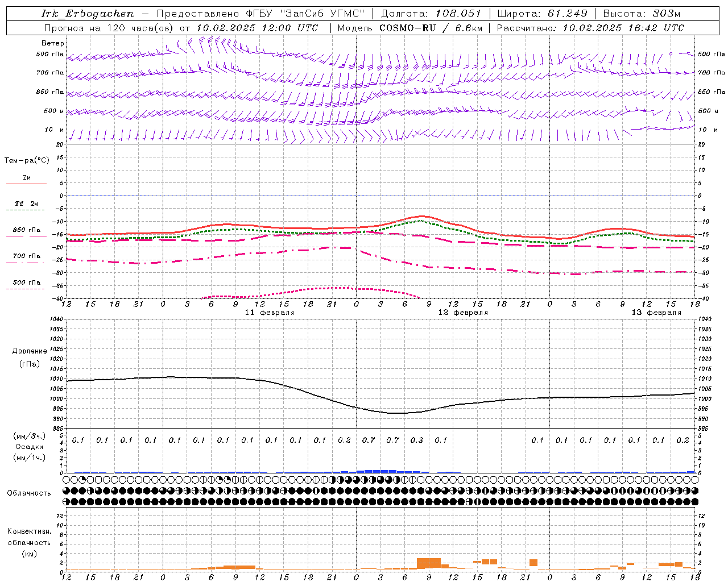Click the computed time 10.02.2025 16:42 UTC
Screen dimensions: 728x582
(623, 28)
